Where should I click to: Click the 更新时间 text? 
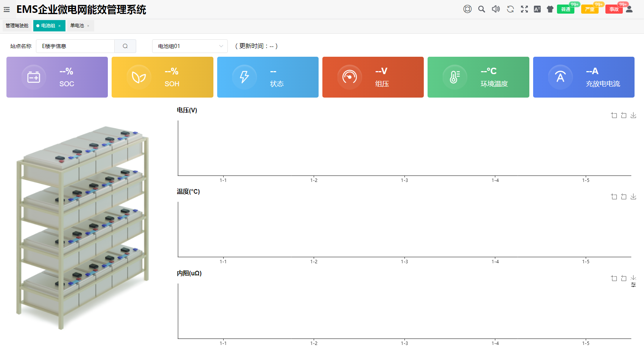[257, 46]
